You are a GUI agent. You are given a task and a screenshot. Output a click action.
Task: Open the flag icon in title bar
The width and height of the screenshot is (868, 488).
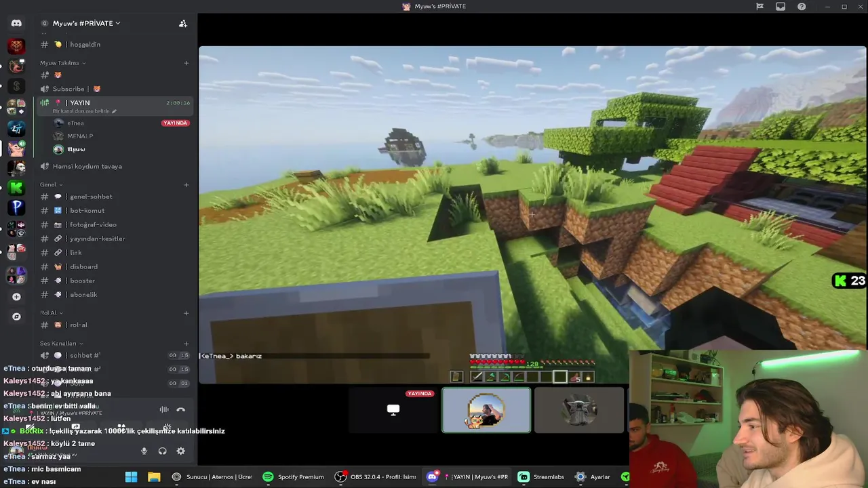(x=759, y=7)
